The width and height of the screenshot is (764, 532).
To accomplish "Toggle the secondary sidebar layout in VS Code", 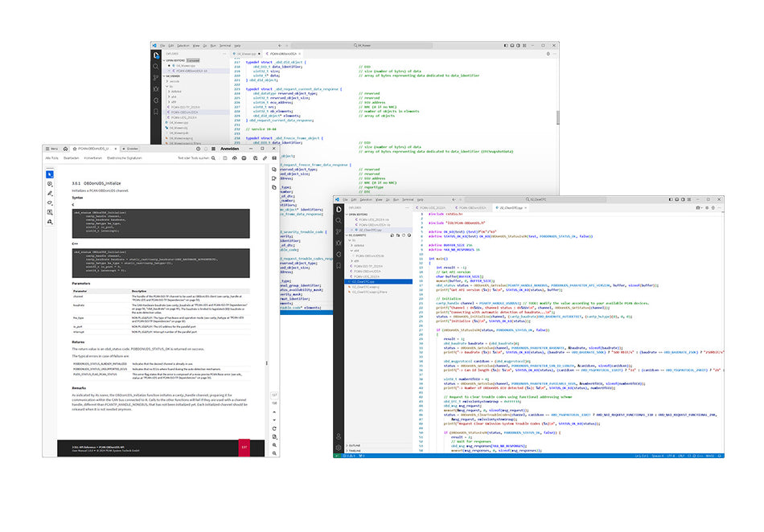I will [x=683, y=199].
